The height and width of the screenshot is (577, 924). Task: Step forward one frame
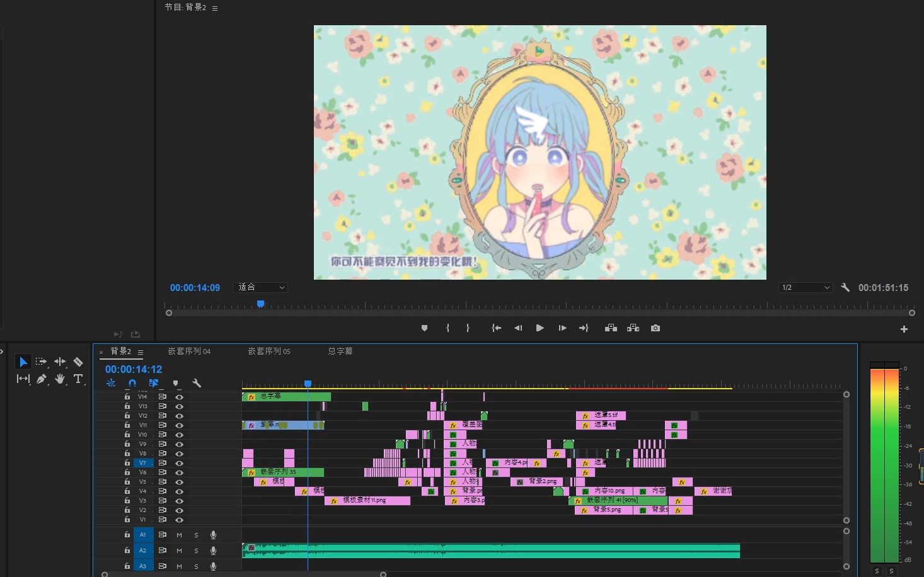pos(562,328)
